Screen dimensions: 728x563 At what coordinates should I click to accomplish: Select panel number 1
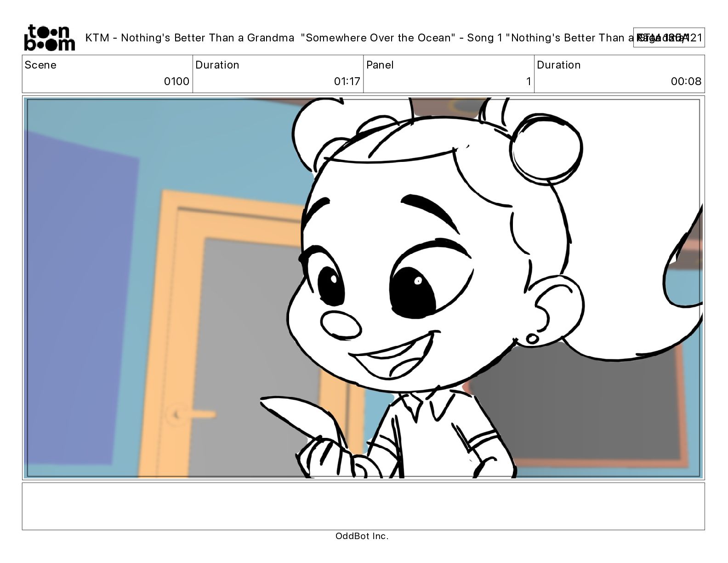point(529,81)
